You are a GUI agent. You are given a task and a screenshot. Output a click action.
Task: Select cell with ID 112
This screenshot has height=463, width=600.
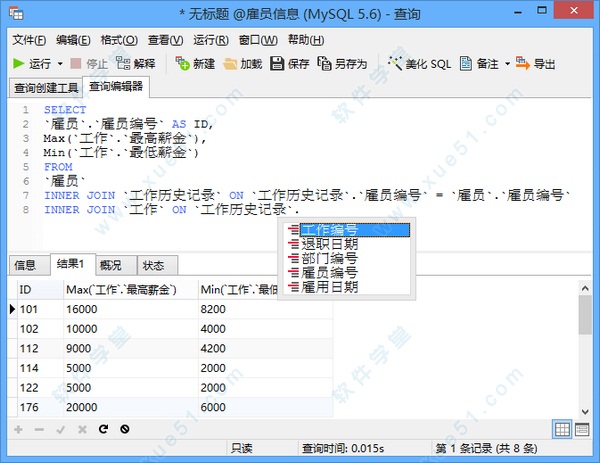pos(40,349)
